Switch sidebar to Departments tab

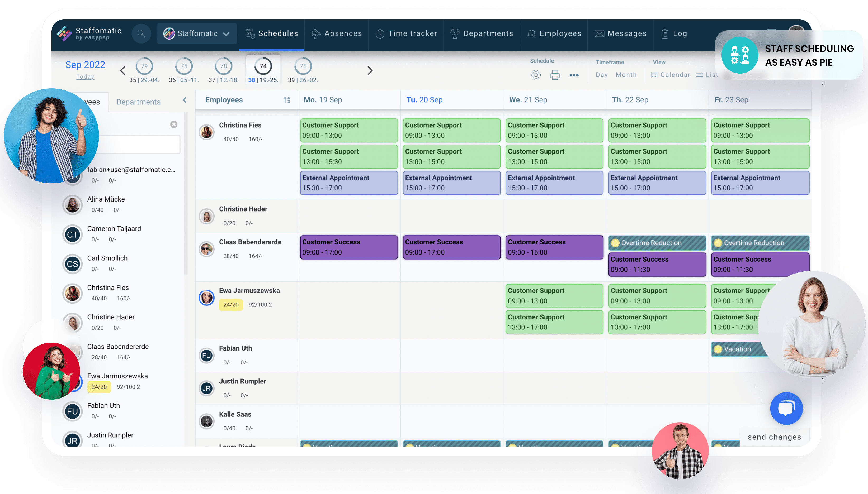[138, 102]
